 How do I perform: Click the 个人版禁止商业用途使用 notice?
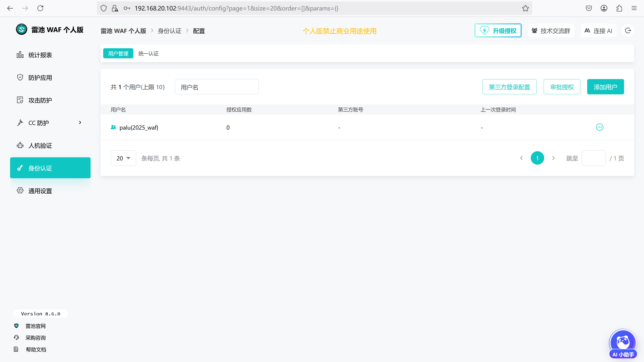(340, 31)
